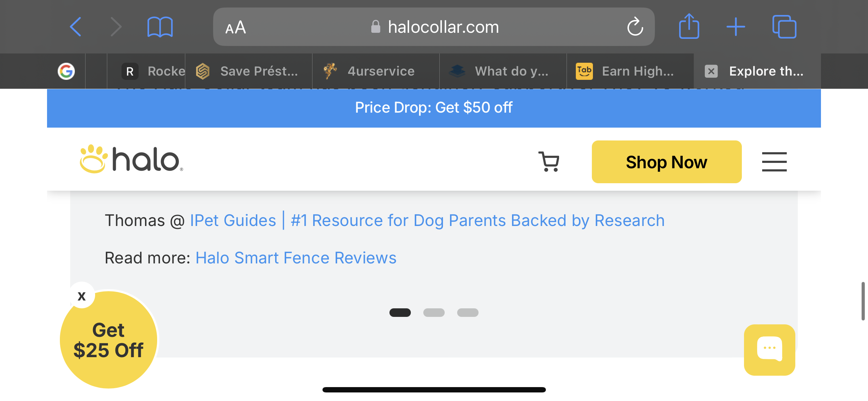The width and height of the screenshot is (868, 401).
Task: Tap the Safari share icon
Action: click(x=689, y=26)
